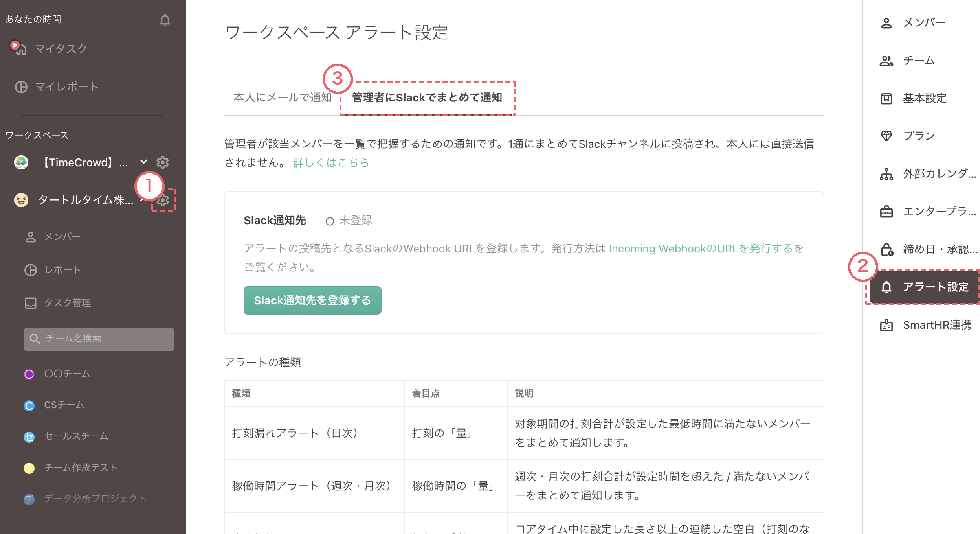Focus the チーム名検索 search field
980x534 pixels.
click(99, 339)
